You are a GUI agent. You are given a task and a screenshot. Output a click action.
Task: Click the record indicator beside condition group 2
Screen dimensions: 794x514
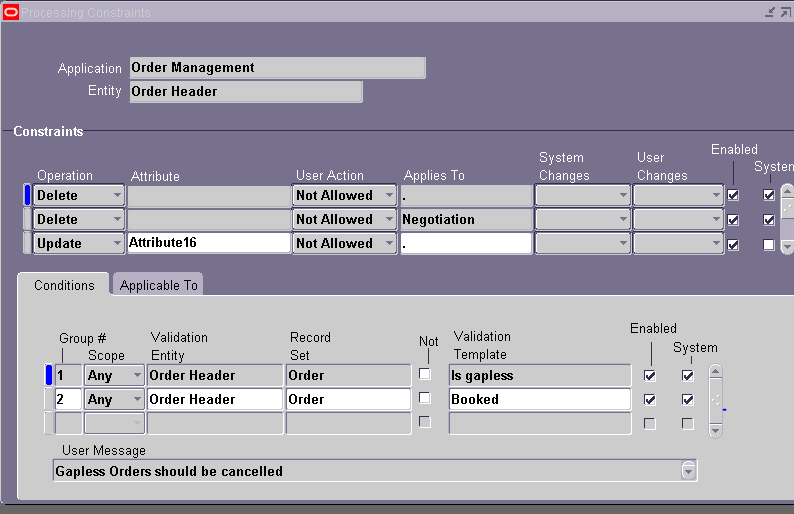coord(49,399)
